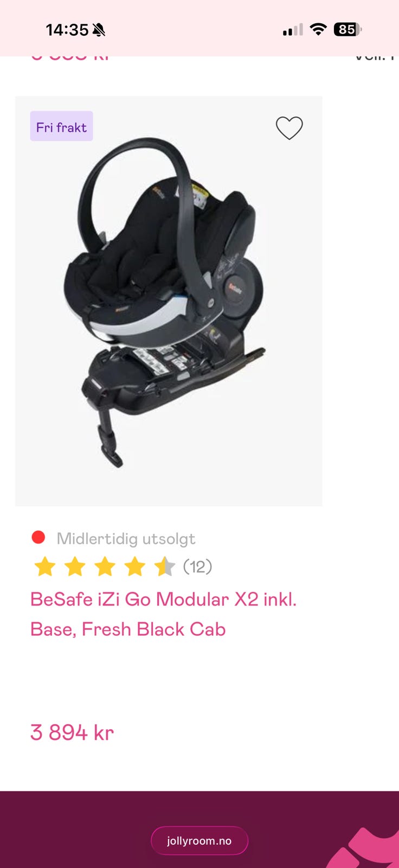The width and height of the screenshot is (399, 868).
Task: Tap the 14:35 clock in the status bar
Action: (x=67, y=30)
